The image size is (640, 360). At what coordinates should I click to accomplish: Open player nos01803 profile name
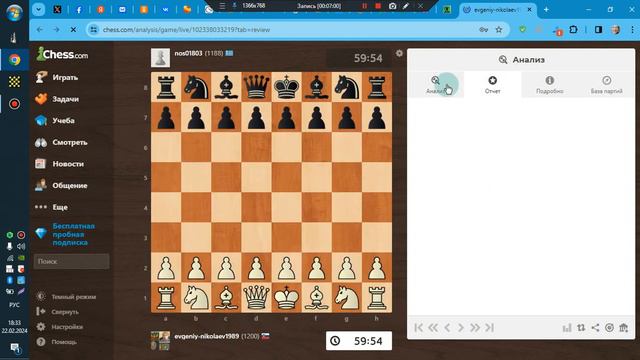click(188, 53)
